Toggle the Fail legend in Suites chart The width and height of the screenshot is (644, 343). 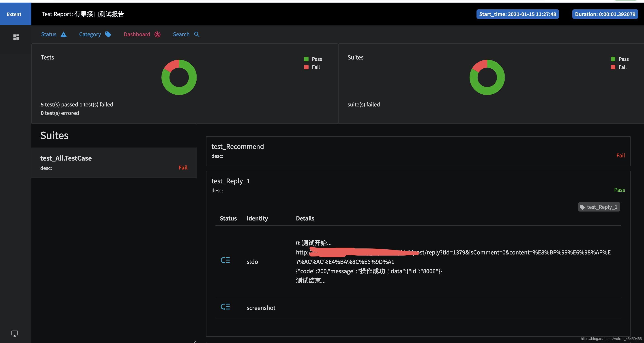tap(618, 67)
